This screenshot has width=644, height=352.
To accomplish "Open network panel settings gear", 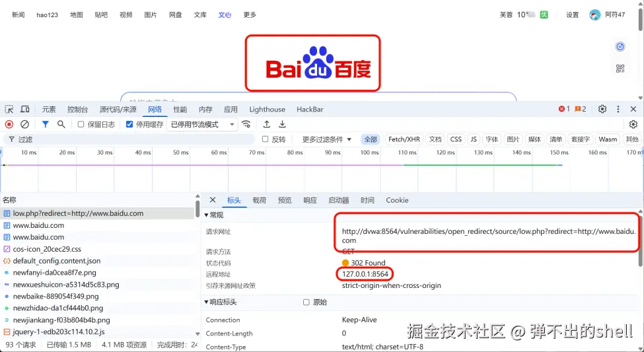I will click(x=633, y=124).
